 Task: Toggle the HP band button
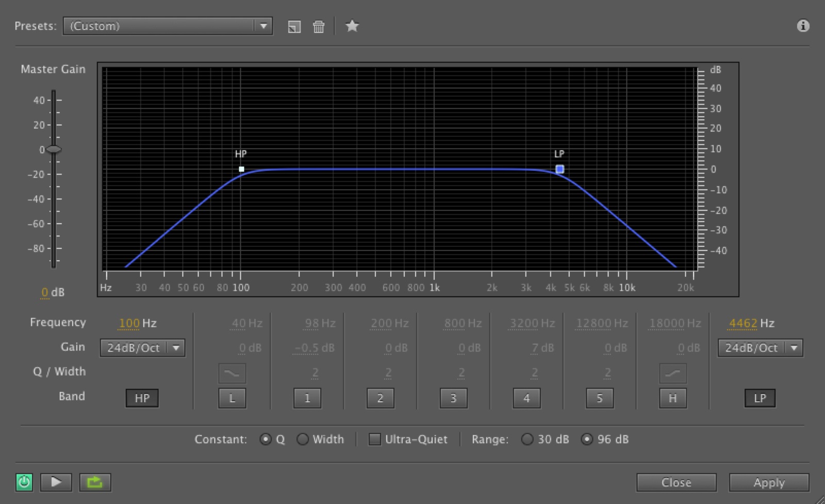click(x=142, y=398)
